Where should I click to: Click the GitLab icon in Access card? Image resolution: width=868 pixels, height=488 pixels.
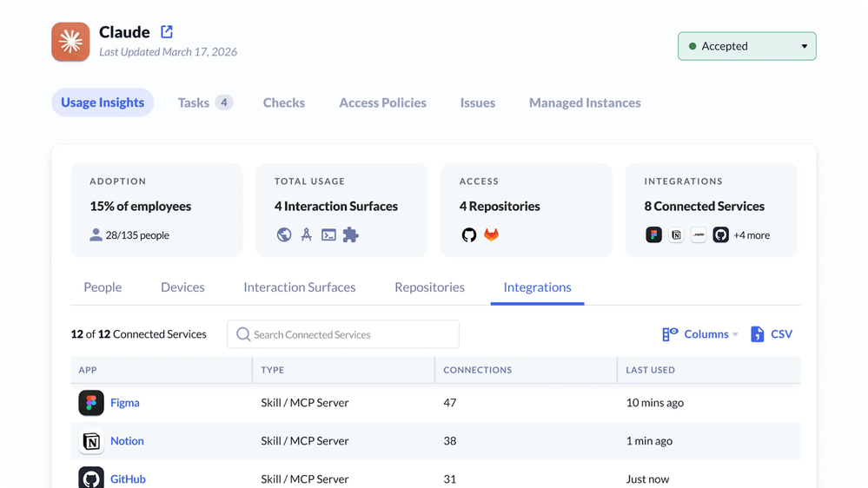pyautogui.click(x=492, y=235)
